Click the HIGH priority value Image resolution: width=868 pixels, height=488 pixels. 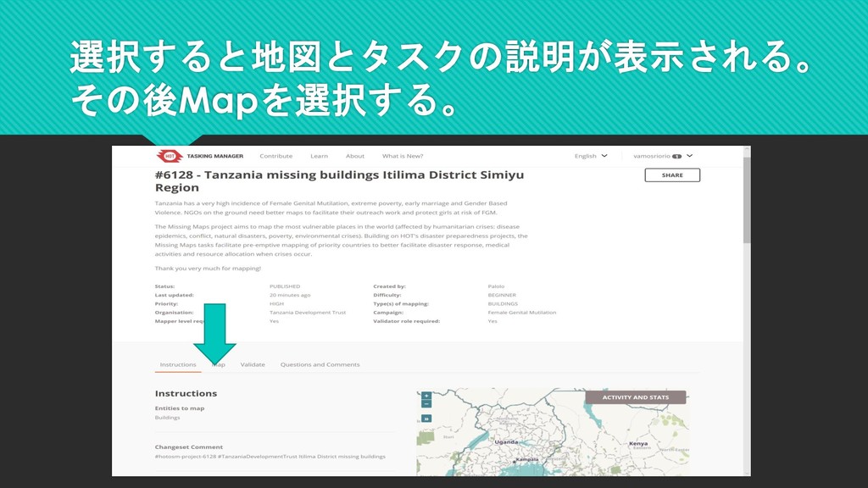tap(276, 304)
